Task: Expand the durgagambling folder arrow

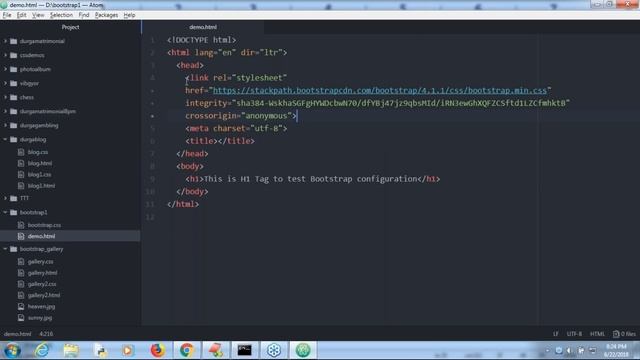Action: click(5, 125)
